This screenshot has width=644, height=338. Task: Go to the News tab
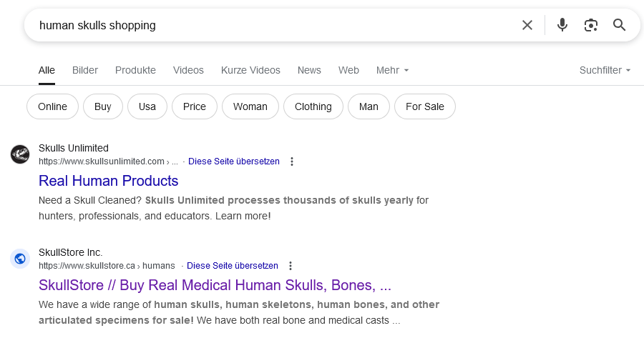[309, 70]
